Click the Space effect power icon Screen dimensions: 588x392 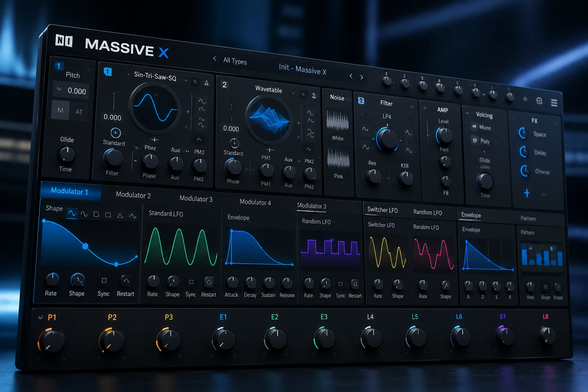click(523, 133)
